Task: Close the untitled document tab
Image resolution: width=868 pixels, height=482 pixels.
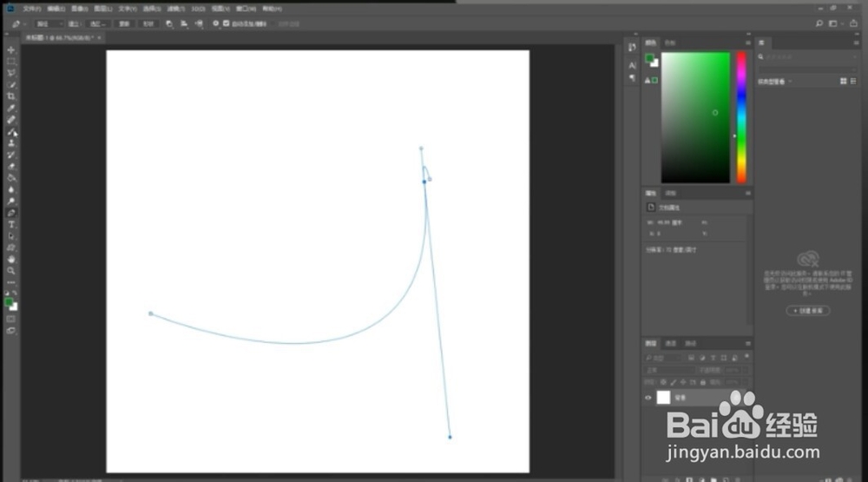Action: pyautogui.click(x=99, y=37)
